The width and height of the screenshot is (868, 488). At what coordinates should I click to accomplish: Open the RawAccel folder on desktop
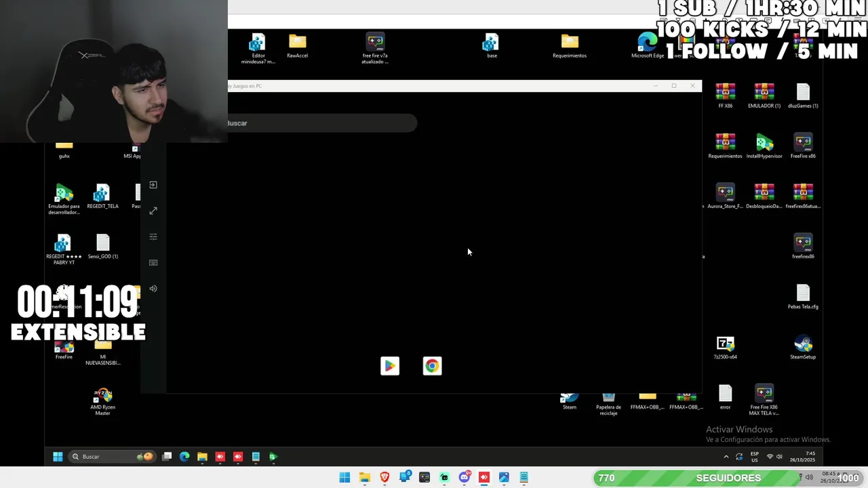tap(297, 45)
